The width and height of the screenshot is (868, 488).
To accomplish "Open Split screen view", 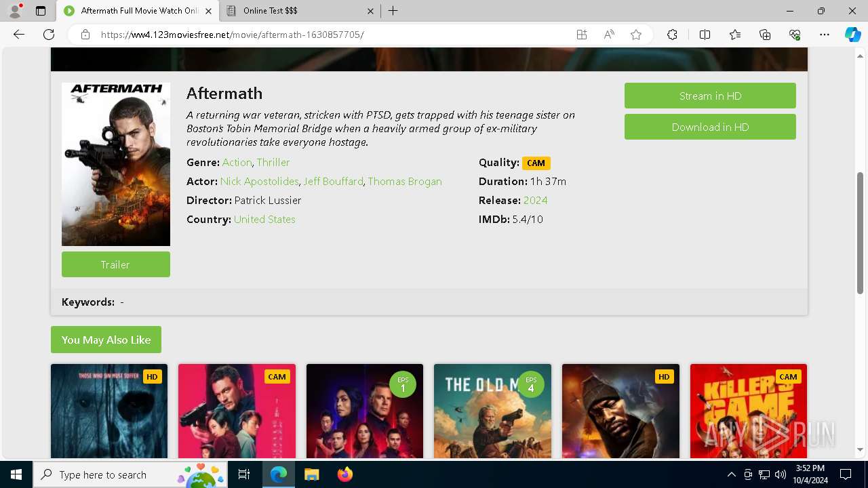I will click(x=705, y=35).
